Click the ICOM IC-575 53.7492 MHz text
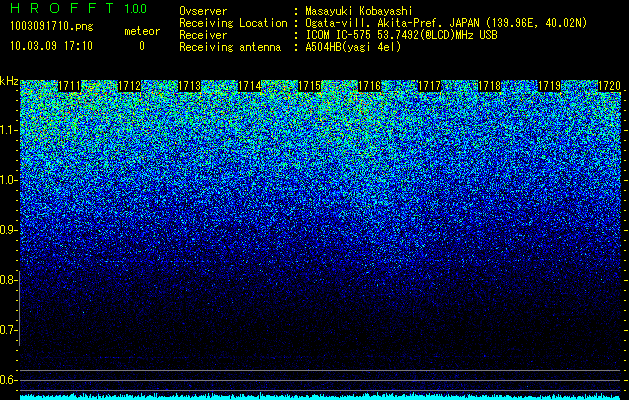 coord(401,35)
